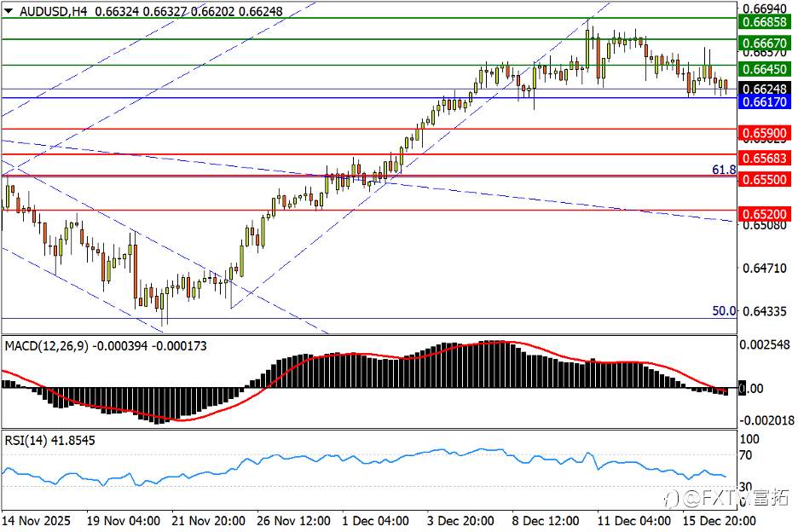The width and height of the screenshot is (798, 532).
Task: Select the red 0.65500 level label
Action: coord(765,179)
